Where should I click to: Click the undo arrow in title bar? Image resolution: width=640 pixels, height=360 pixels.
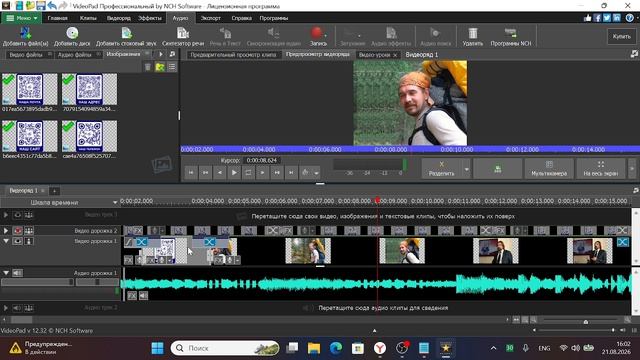pyautogui.click(x=52, y=6)
